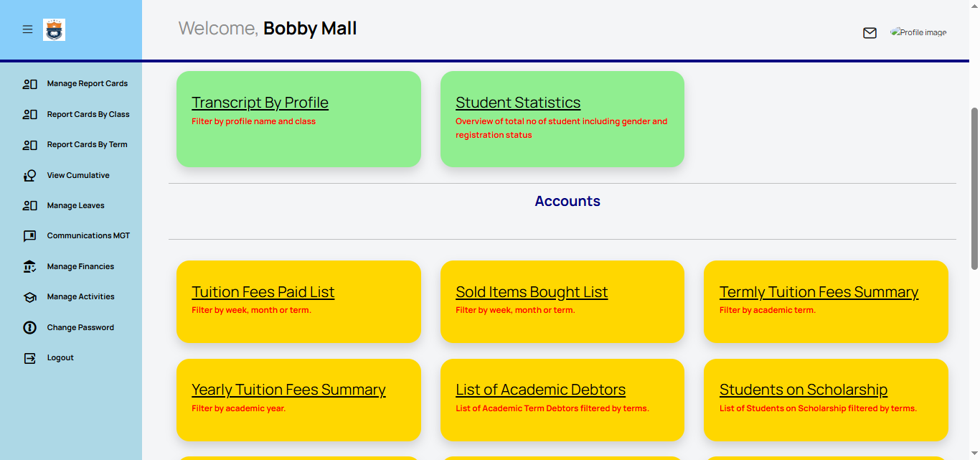The width and height of the screenshot is (980, 460).
Task: Click the school logo in the header
Action: click(54, 29)
